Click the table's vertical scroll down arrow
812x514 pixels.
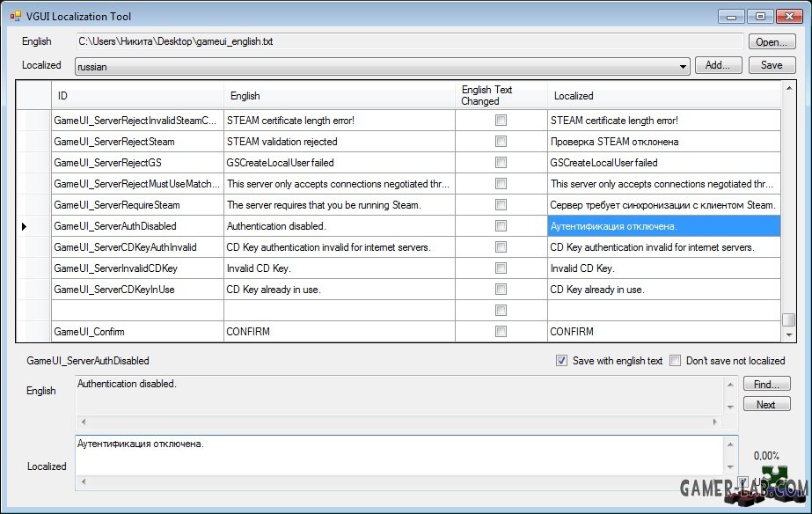click(x=789, y=334)
